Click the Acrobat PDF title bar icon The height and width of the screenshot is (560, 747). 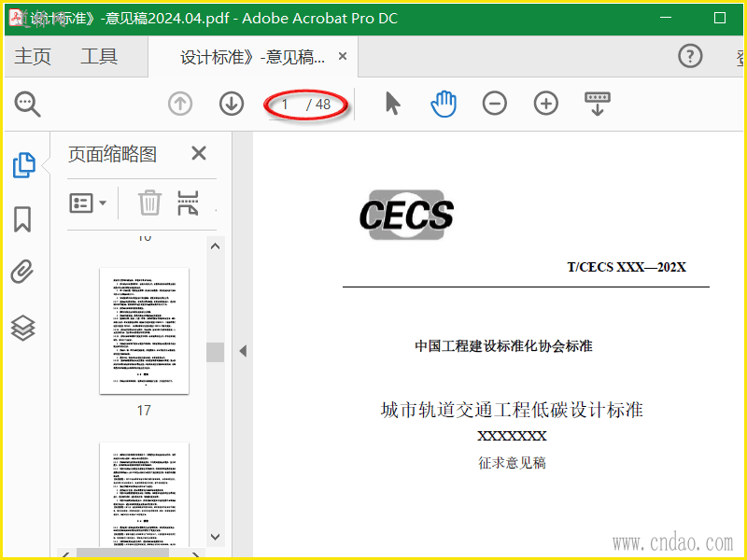(17, 18)
